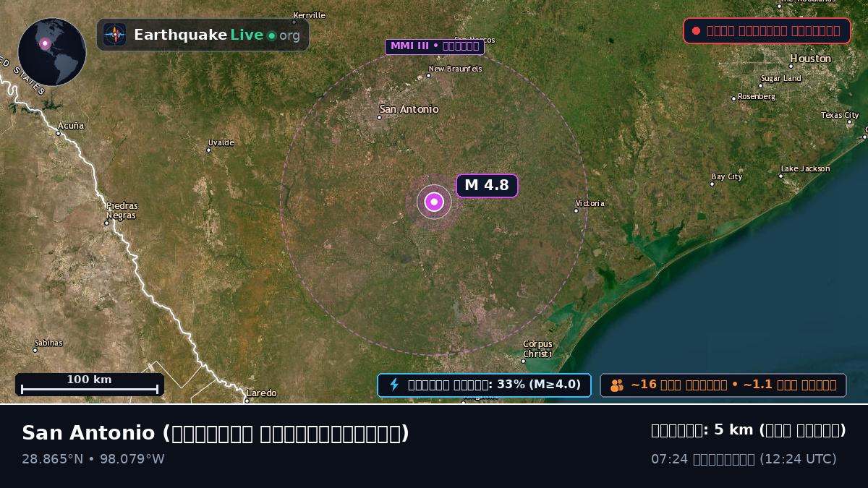Click the Sugar Land map label

point(782,78)
